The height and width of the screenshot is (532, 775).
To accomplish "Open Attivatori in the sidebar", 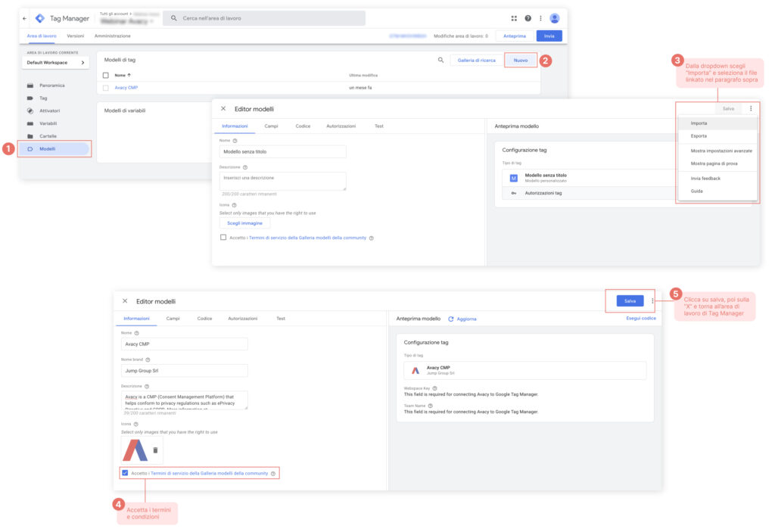I will pos(49,110).
